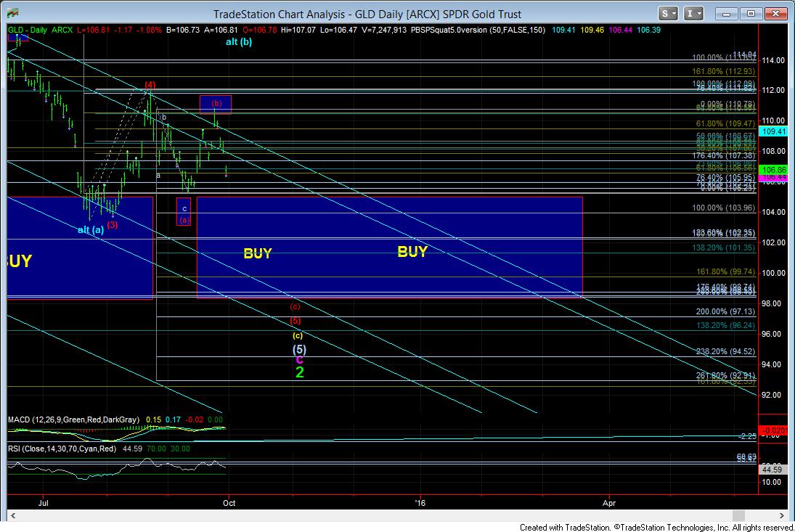This screenshot has height=532, width=795.
Task: Click the '100.00% (103.96)' Fibonacci label
Action: click(724, 208)
